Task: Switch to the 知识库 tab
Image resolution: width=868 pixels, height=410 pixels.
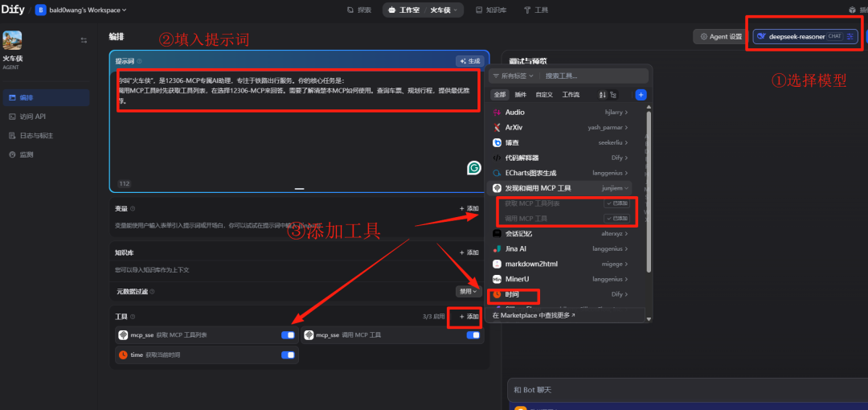Action: [491, 10]
